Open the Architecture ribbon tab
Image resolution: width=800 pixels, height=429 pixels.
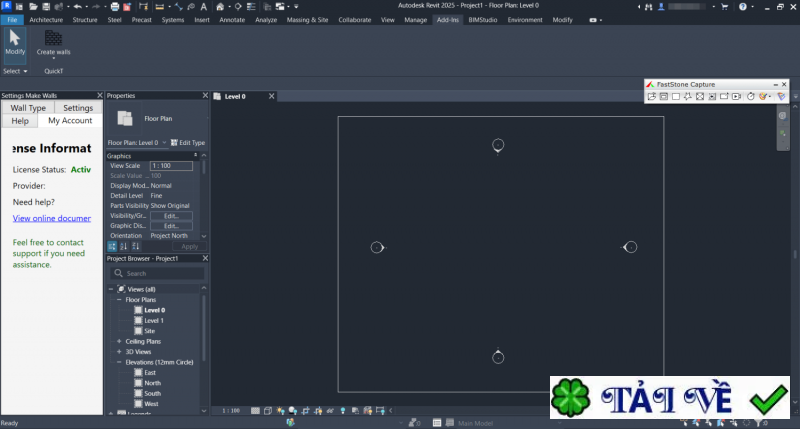click(x=45, y=19)
